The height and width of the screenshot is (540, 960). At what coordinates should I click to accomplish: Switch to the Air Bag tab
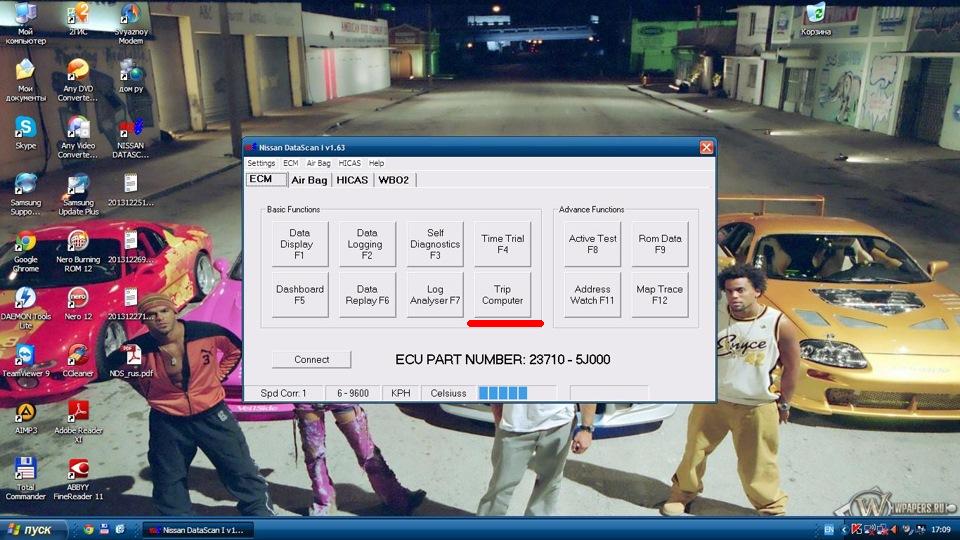click(309, 180)
